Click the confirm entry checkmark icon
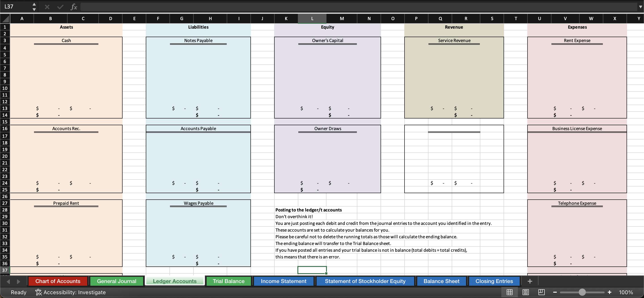 coord(60,7)
